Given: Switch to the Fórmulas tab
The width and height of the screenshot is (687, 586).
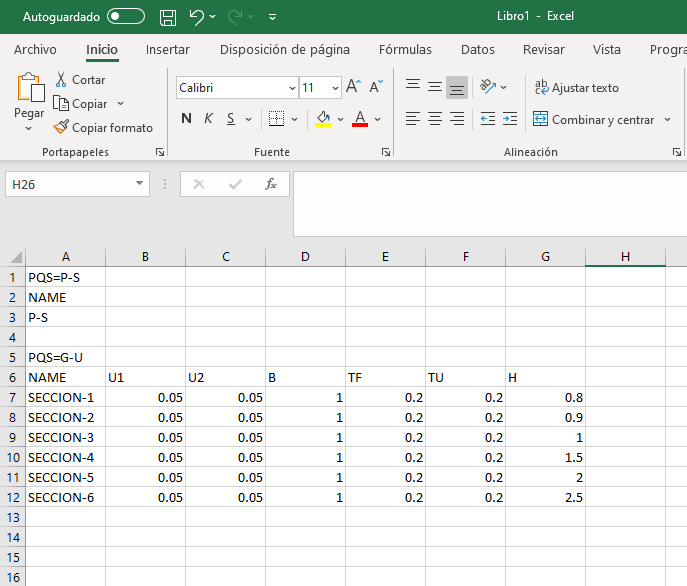Looking at the screenshot, I should (405, 50).
